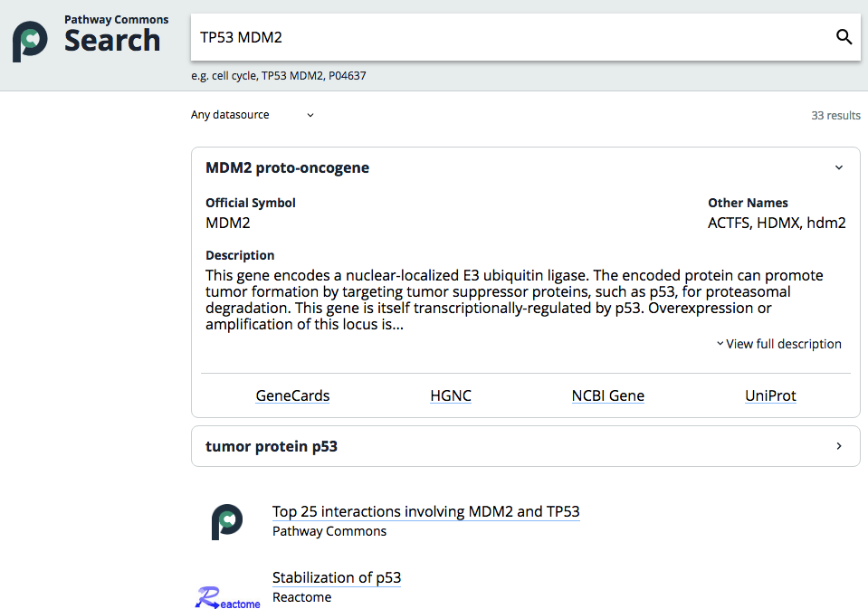Open the UniProt link
This screenshot has height=609, width=868.
point(770,395)
